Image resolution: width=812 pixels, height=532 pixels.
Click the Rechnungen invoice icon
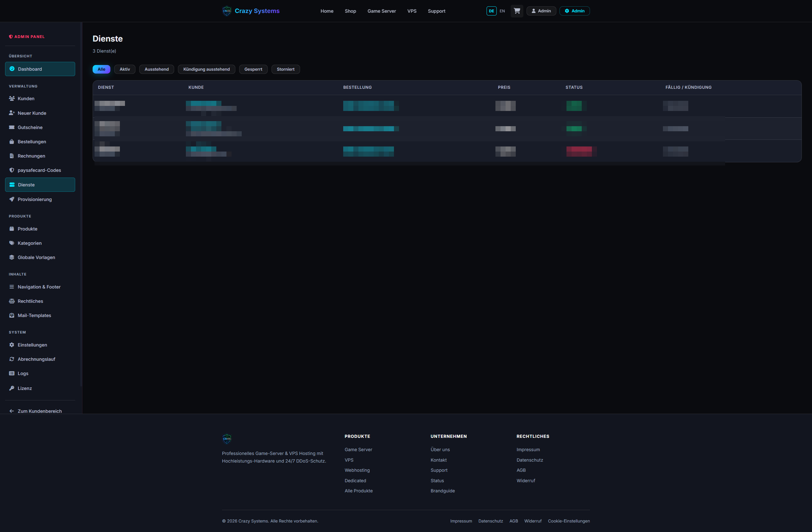coord(12,156)
